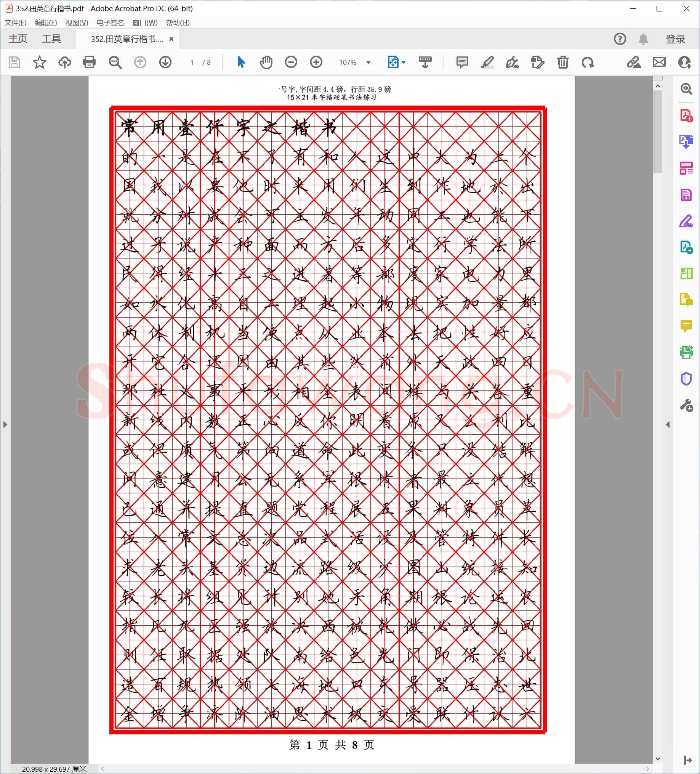This screenshot has width=700, height=774.
Task: Click the 登录 sign-in button
Action: pyautogui.click(x=675, y=39)
